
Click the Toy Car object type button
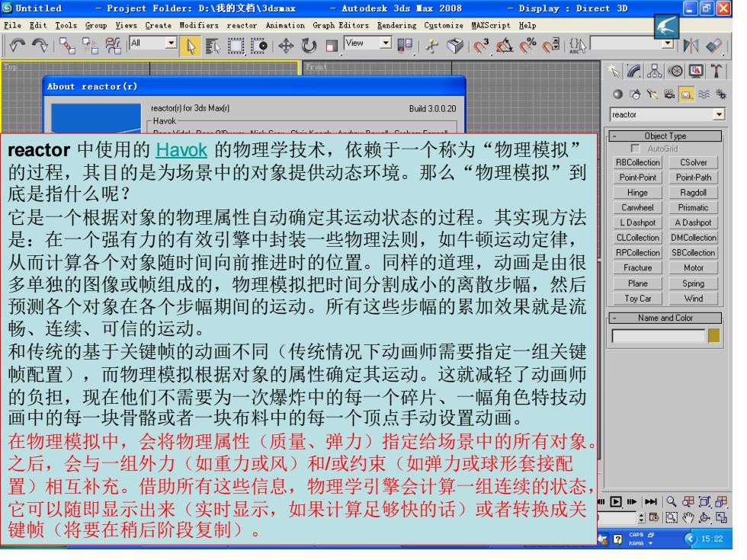pyautogui.click(x=637, y=299)
